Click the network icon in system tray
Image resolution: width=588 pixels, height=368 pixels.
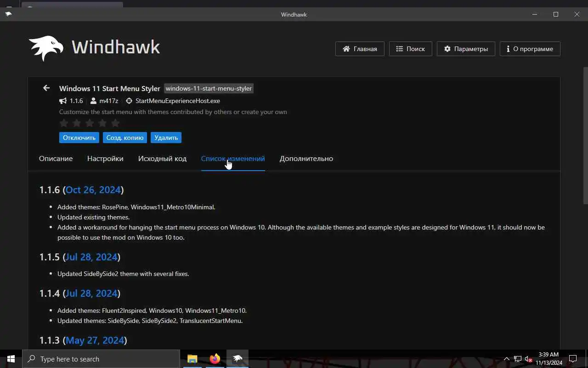(518, 359)
